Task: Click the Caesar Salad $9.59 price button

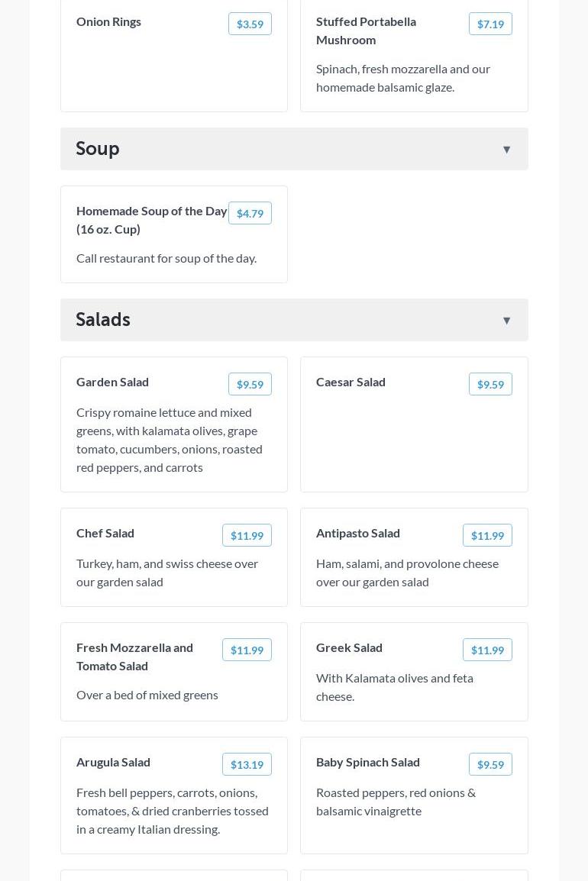Action: (x=490, y=384)
